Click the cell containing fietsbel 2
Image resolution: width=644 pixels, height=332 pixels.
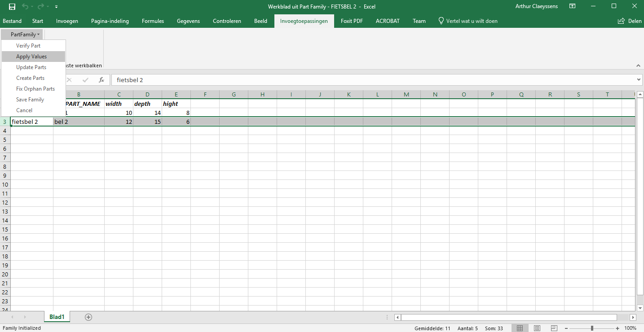(31, 122)
